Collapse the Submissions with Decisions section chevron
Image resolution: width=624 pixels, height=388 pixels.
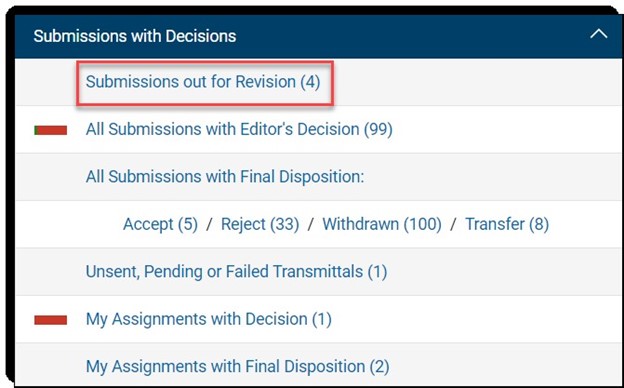click(598, 34)
